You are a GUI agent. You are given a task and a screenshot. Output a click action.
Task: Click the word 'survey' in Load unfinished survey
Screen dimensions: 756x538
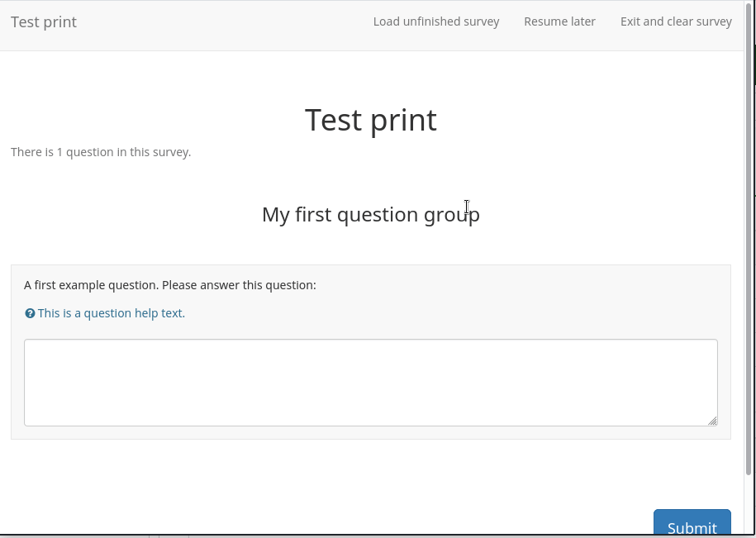481,22
